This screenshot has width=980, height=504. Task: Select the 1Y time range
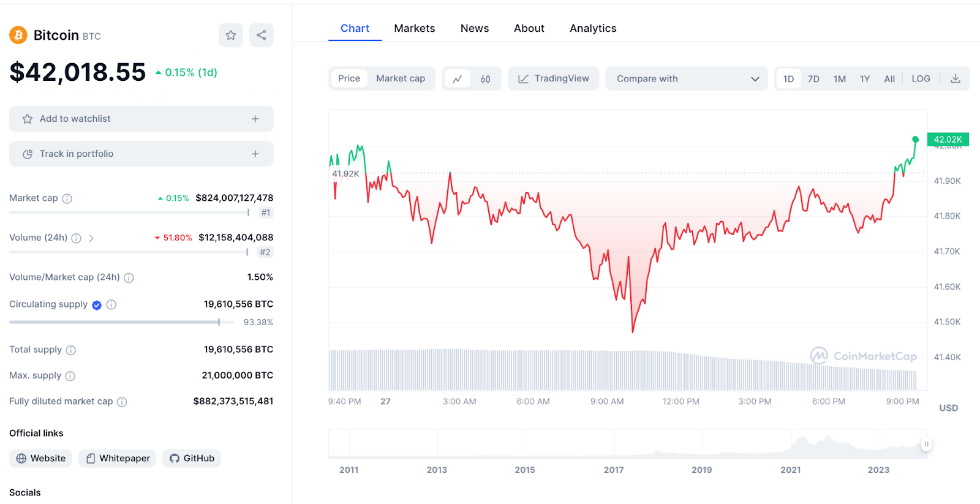(865, 79)
